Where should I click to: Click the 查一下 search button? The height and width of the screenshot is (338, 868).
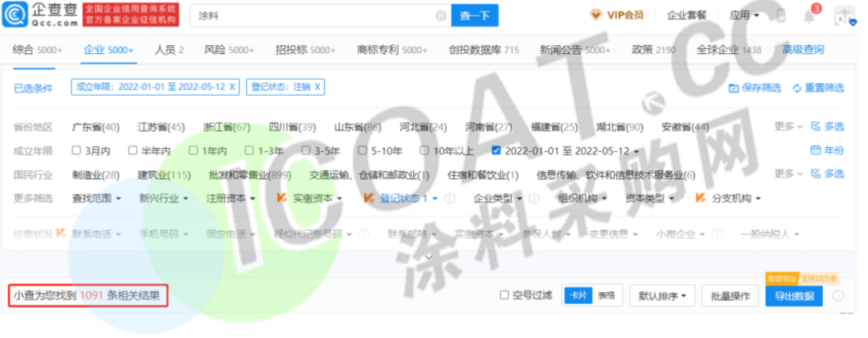point(474,15)
